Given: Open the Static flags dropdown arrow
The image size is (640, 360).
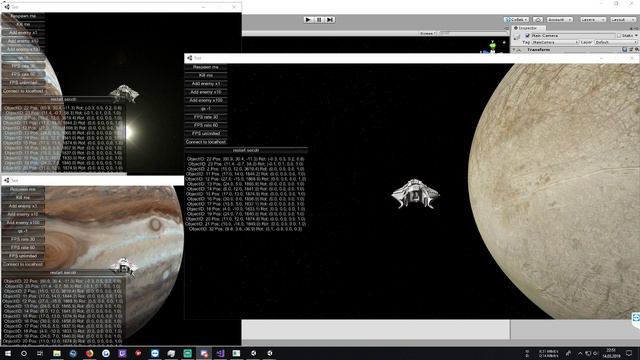Looking at the screenshot, I should coord(636,36).
